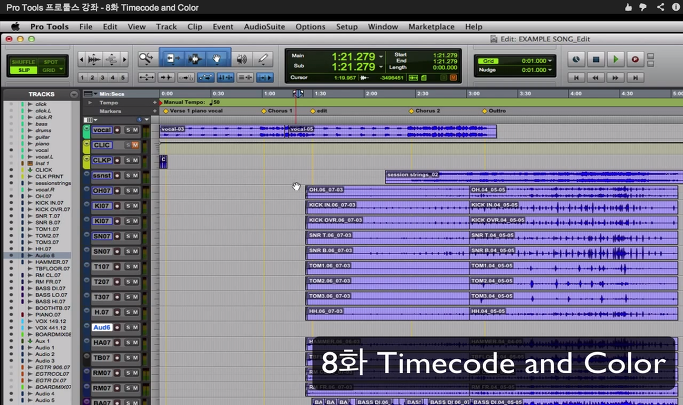Open the Main counter format dropdown
This screenshot has height=405, width=683.
[381, 57]
